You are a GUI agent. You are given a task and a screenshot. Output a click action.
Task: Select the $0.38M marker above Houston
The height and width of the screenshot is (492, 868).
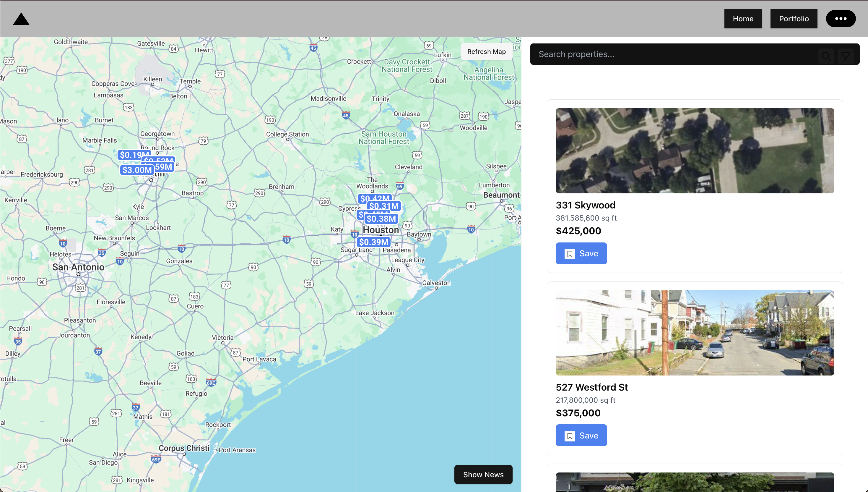pos(381,219)
